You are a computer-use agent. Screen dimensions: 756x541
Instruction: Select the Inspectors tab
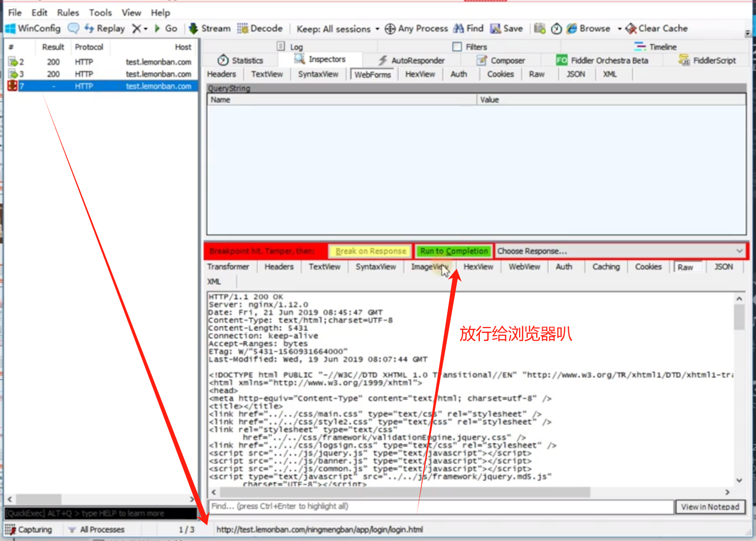pyautogui.click(x=320, y=59)
